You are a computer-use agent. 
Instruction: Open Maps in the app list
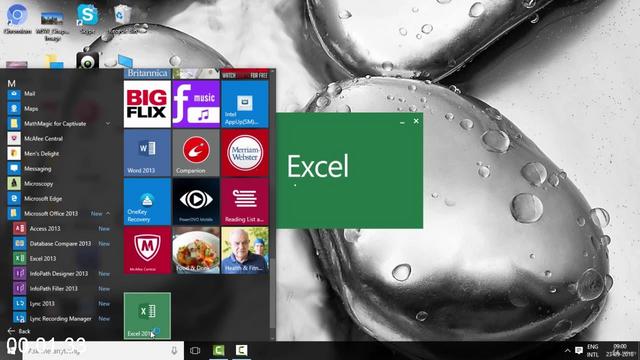click(x=59, y=109)
